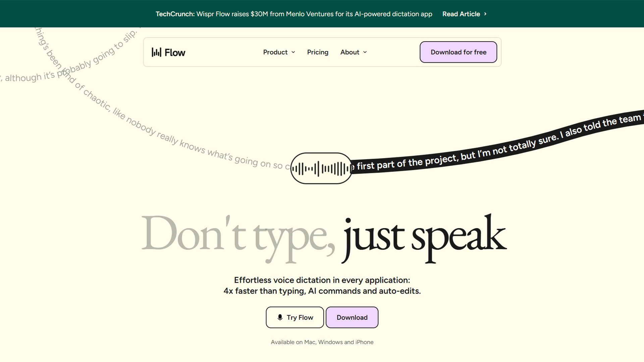This screenshot has height=362, width=644.
Task: Click the Flow logo icon
Action: pyautogui.click(x=156, y=52)
